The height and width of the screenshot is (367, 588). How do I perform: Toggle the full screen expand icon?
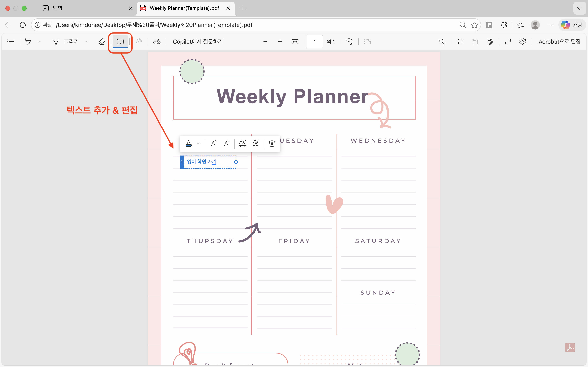coord(508,42)
